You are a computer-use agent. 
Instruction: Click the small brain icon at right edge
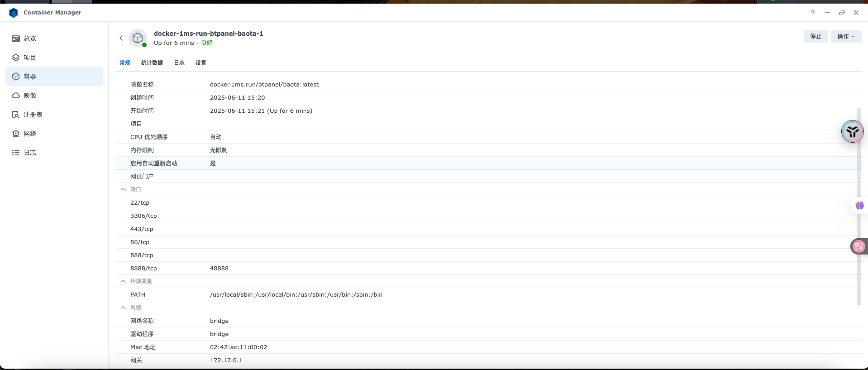coord(860,206)
